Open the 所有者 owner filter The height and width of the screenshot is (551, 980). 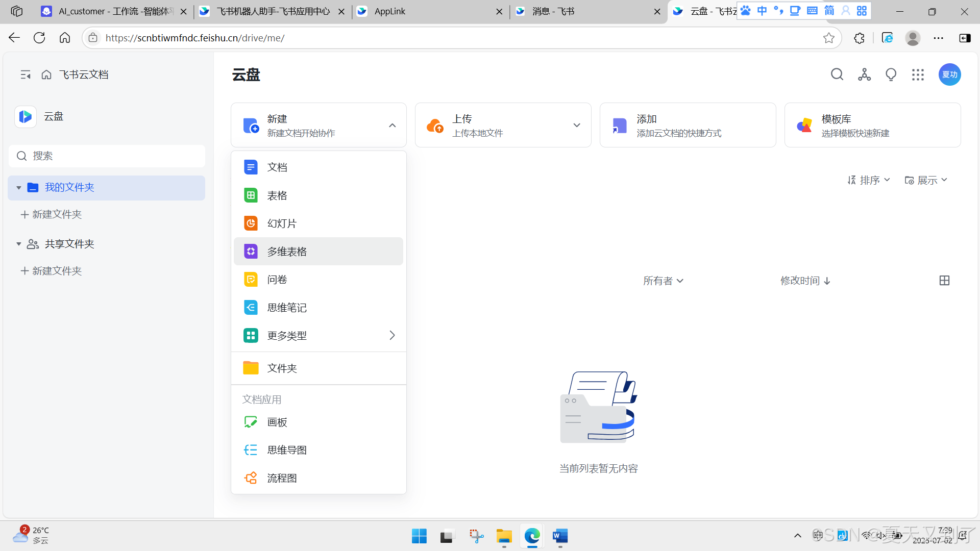(x=663, y=281)
